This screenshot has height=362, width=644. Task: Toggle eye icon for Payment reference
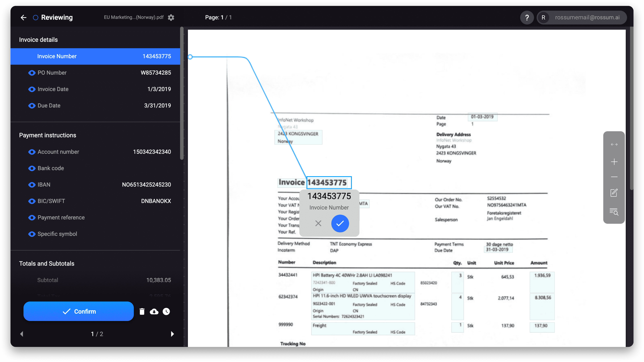(32, 218)
